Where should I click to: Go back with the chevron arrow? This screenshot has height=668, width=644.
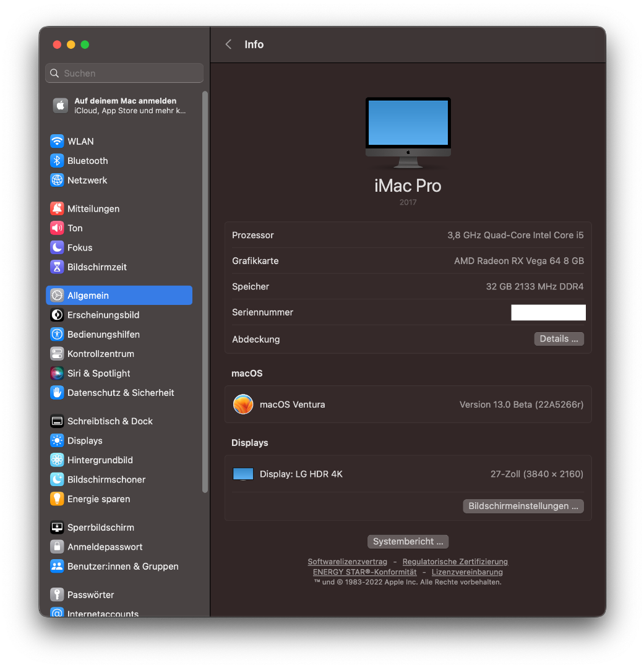(228, 45)
